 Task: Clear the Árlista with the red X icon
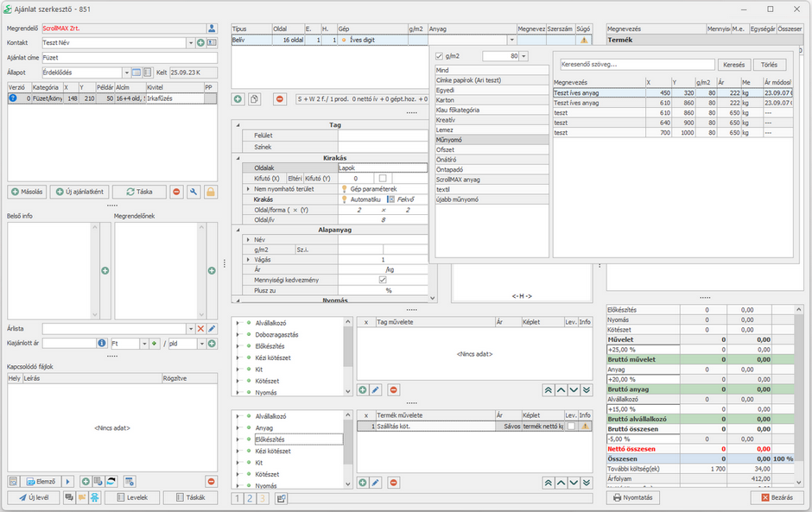coord(200,329)
